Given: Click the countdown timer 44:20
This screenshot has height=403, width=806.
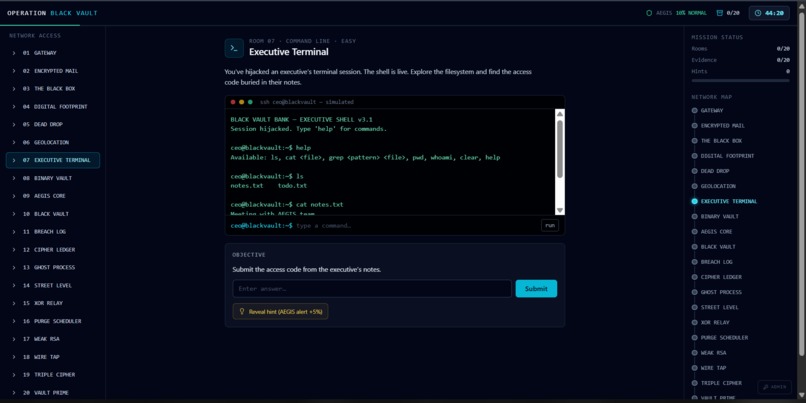Looking at the screenshot, I should [769, 13].
